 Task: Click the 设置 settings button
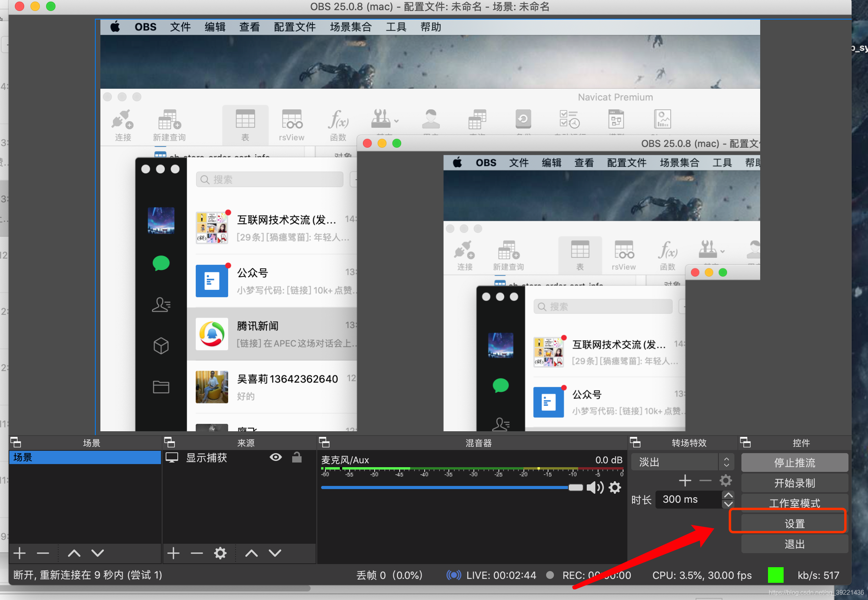pos(795,523)
